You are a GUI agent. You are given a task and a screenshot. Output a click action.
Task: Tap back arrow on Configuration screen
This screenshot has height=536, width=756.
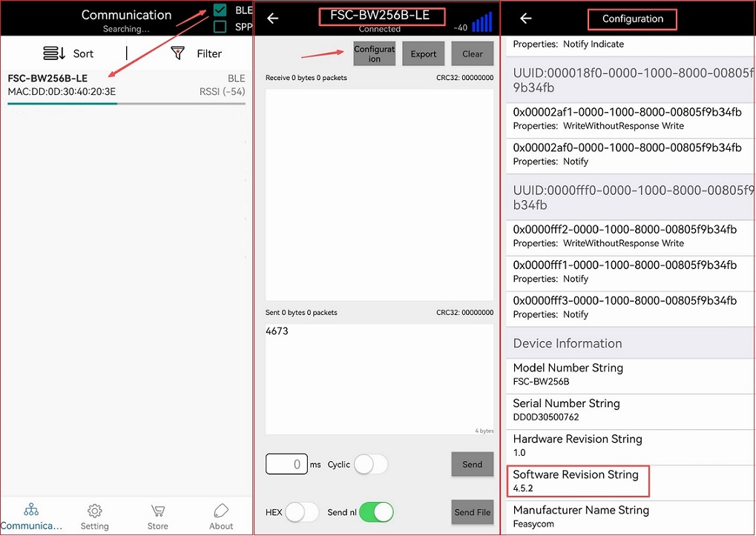(x=525, y=19)
